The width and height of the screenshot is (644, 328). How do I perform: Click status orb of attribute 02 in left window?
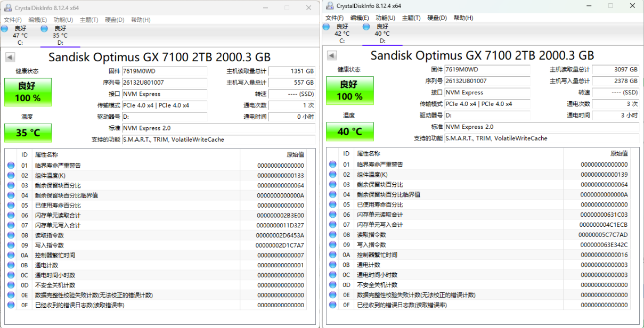[11, 175]
